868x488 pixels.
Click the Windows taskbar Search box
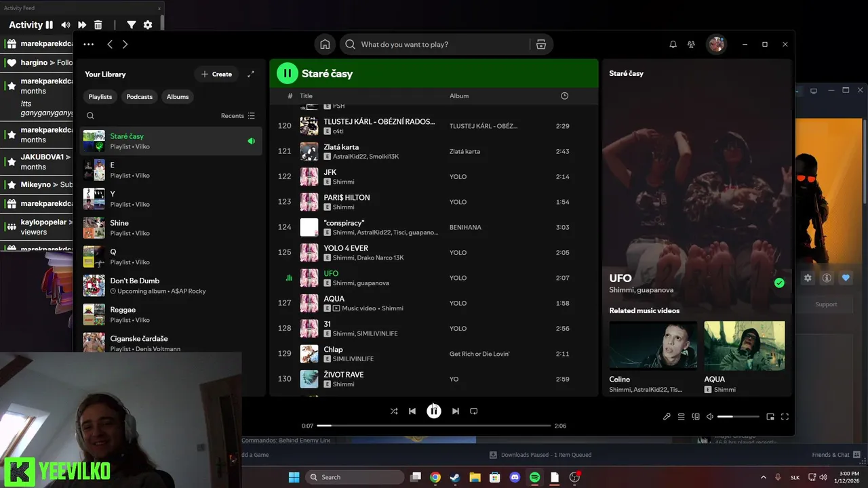click(x=355, y=477)
